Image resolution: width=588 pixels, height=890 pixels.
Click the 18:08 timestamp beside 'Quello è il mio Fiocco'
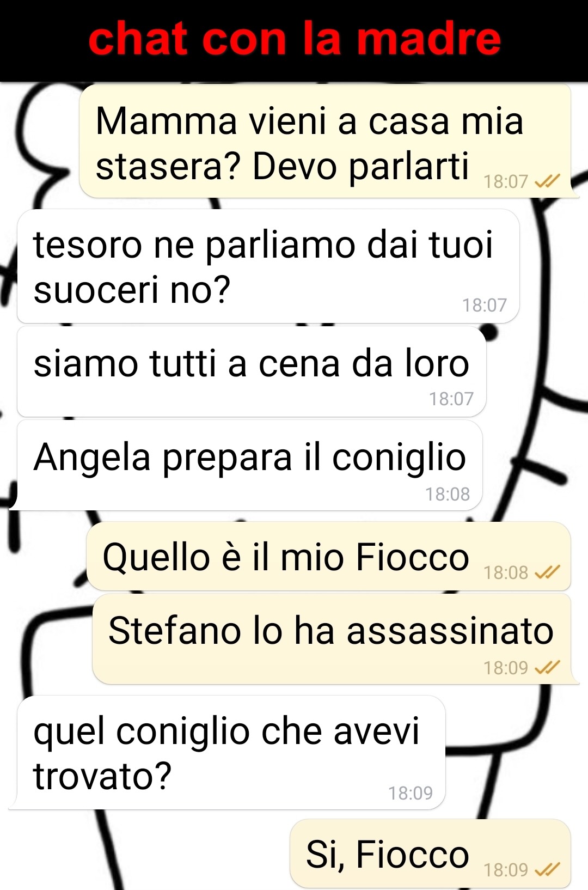click(506, 572)
